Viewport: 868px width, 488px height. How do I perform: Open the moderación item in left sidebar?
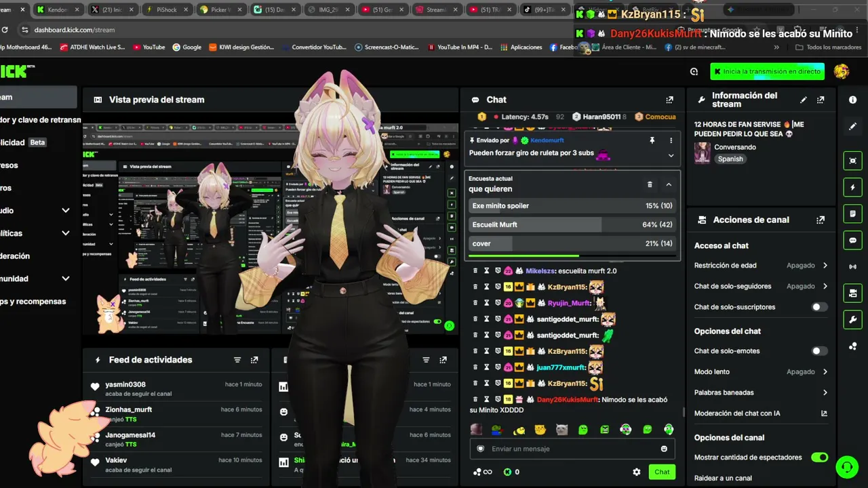[37, 256]
